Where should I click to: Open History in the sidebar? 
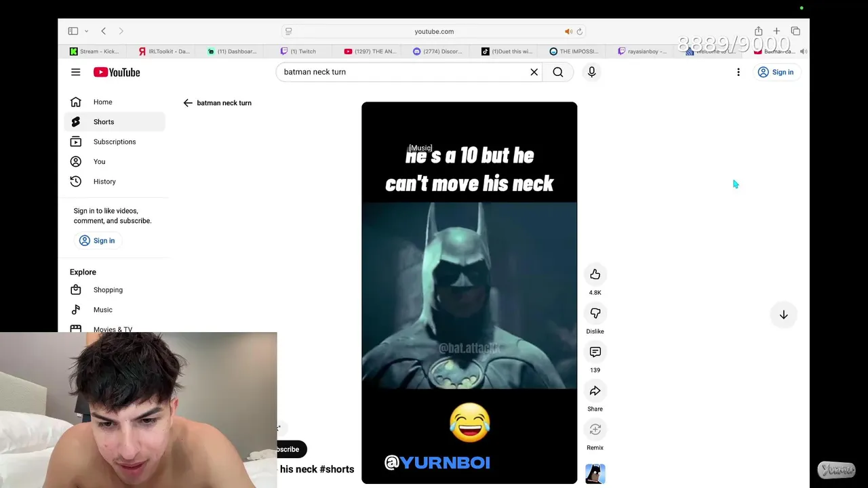(115, 182)
